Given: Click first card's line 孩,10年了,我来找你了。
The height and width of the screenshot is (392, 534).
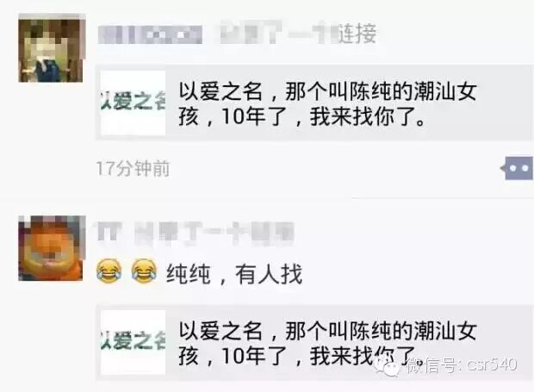Looking at the screenshot, I should (302, 117).
